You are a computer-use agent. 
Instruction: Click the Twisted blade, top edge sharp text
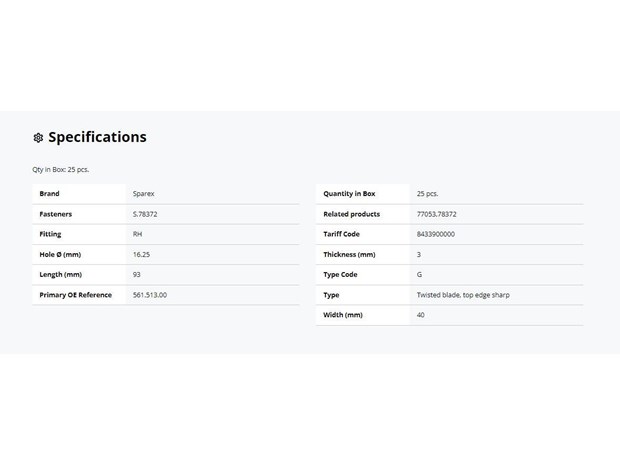[463, 295]
